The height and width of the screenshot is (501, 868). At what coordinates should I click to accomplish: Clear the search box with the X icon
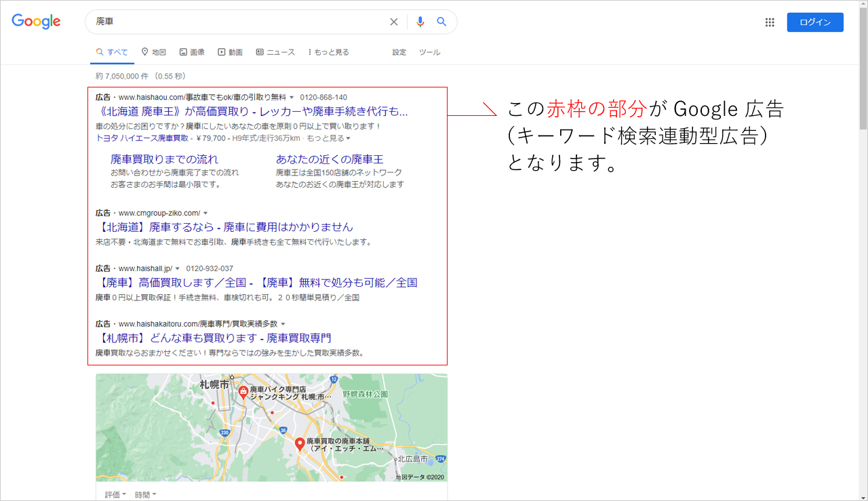pyautogui.click(x=394, y=22)
